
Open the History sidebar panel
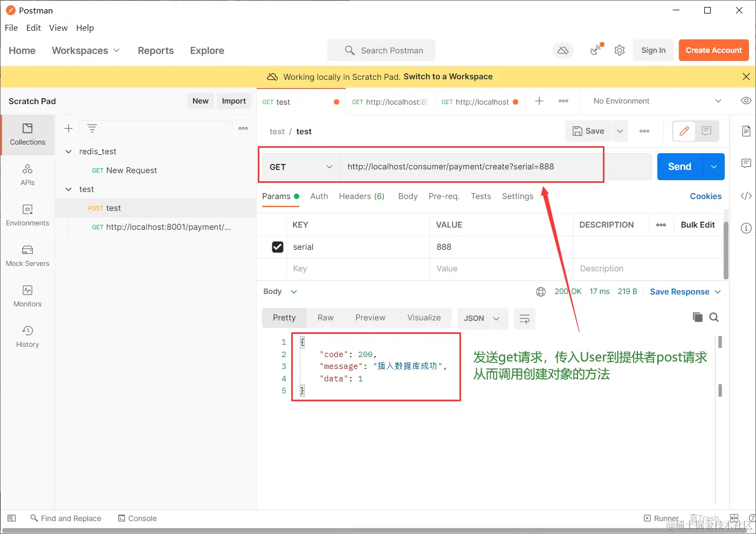point(28,337)
